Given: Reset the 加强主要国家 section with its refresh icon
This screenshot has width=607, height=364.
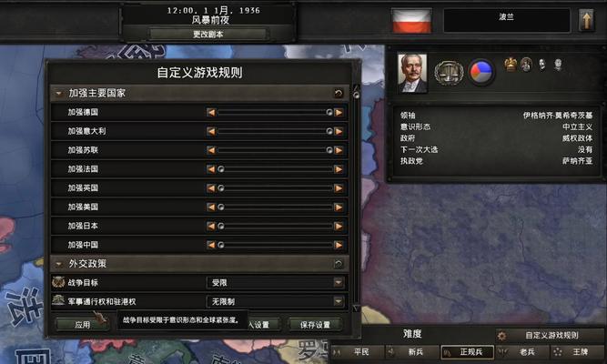Looking at the screenshot, I should (338, 94).
